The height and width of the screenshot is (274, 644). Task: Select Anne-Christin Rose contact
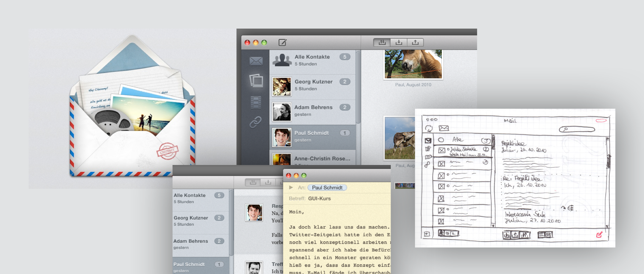coord(322,159)
